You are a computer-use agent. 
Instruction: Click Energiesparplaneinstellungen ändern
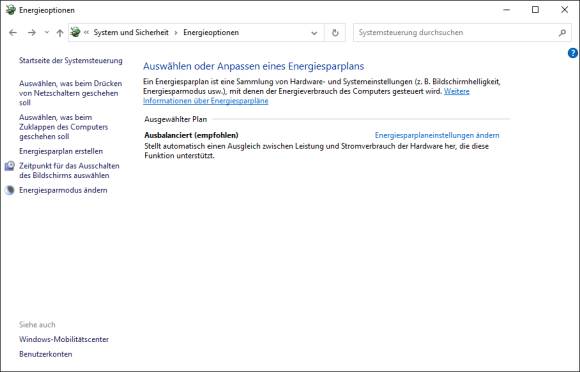pyautogui.click(x=437, y=135)
